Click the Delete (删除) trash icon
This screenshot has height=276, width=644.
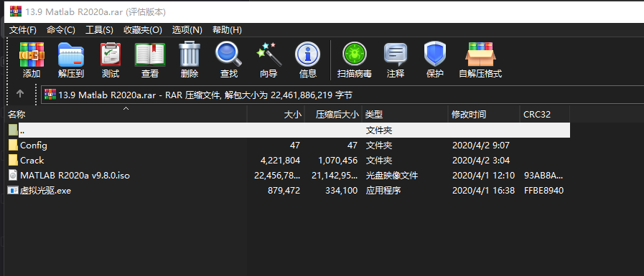coord(190,54)
